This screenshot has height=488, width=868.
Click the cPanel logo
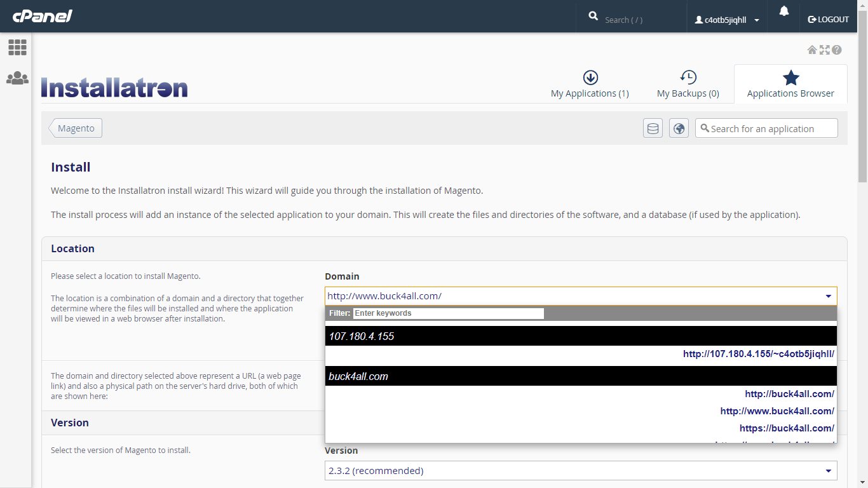(x=43, y=17)
